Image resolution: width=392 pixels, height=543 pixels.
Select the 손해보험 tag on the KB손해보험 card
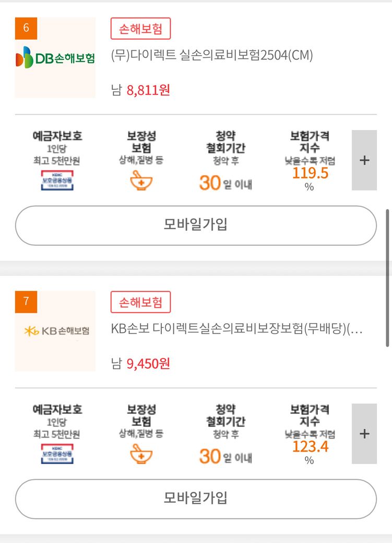tap(140, 302)
